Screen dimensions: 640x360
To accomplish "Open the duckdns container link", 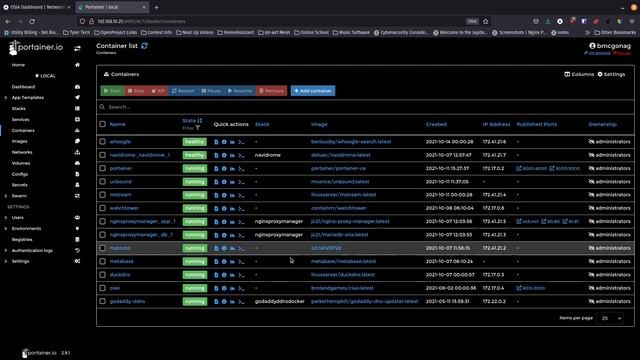I will tap(120, 275).
